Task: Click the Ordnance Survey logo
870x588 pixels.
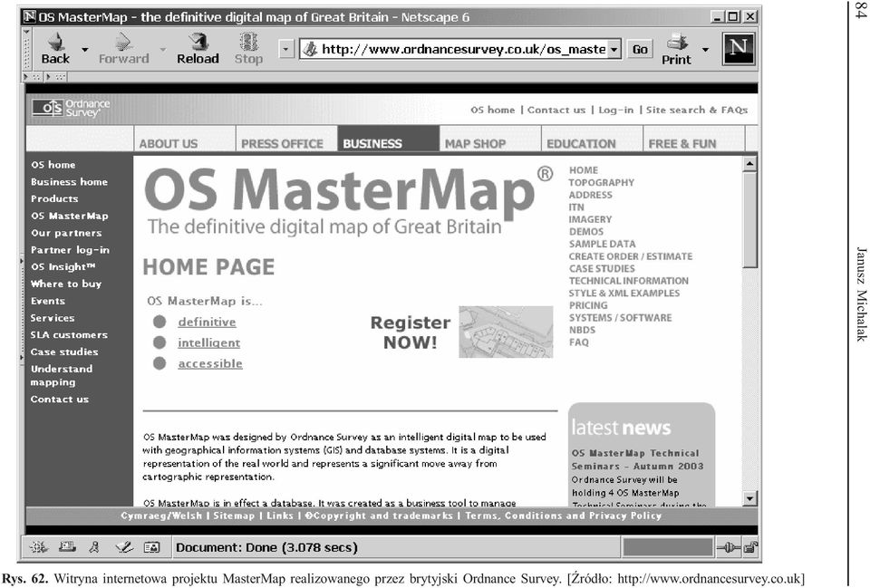Action: pyautogui.click(x=71, y=108)
